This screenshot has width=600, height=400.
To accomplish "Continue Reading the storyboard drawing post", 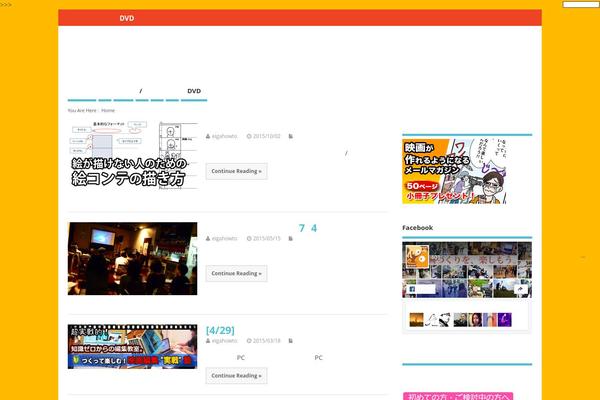I will click(236, 171).
